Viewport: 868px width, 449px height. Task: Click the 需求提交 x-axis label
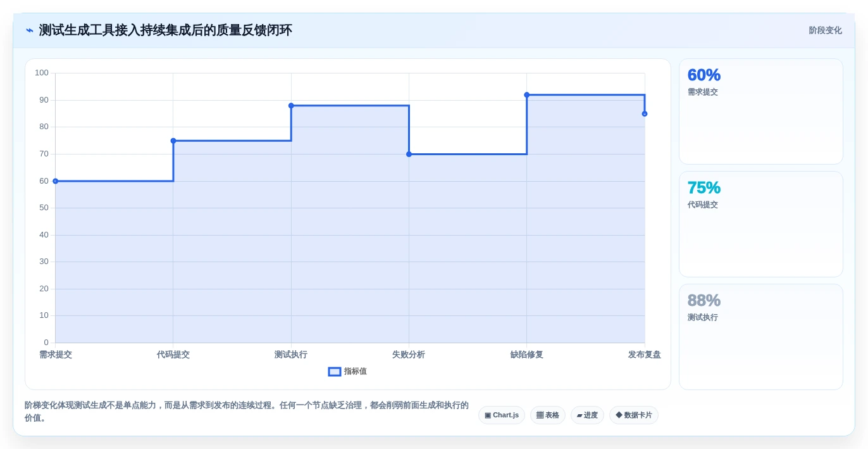click(56, 355)
